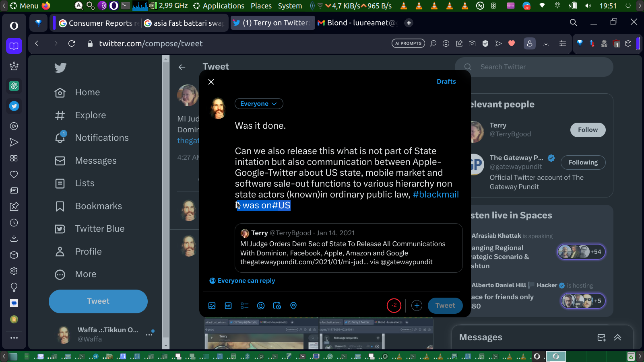
Task: Close the tweet compose dialog
Action: (x=211, y=82)
